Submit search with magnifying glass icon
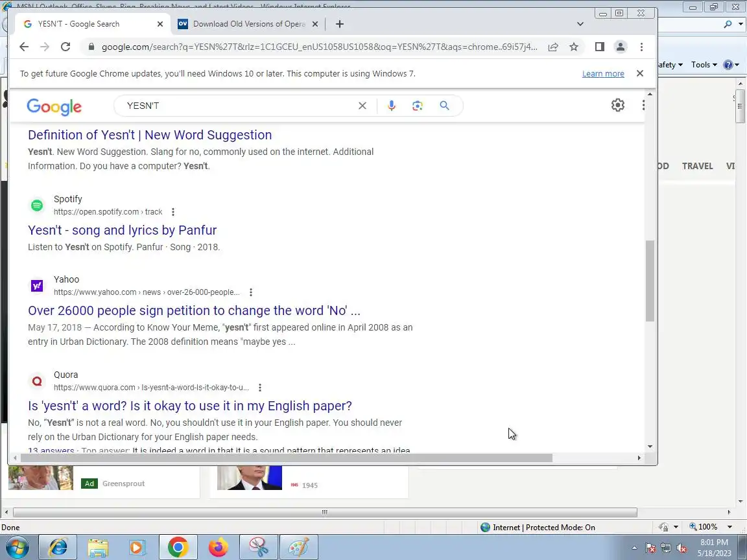 click(444, 106)
